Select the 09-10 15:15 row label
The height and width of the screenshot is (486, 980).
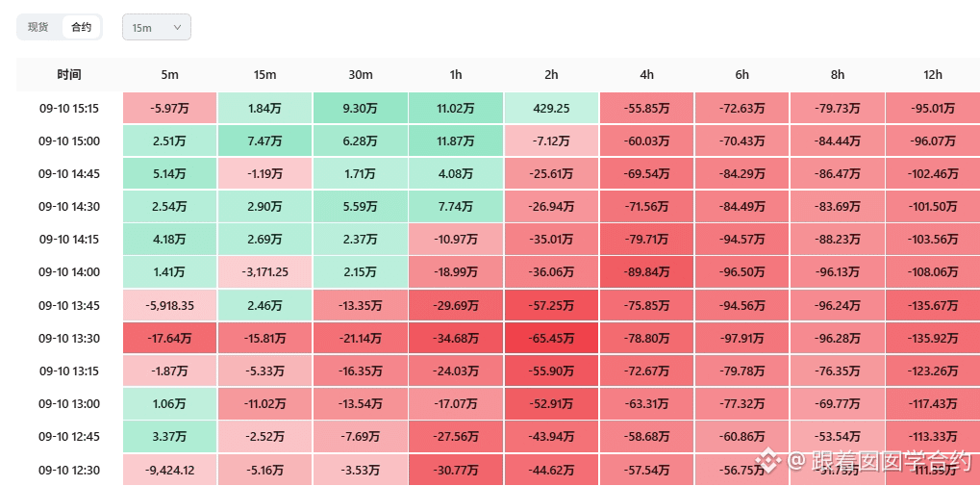[69, 108]
